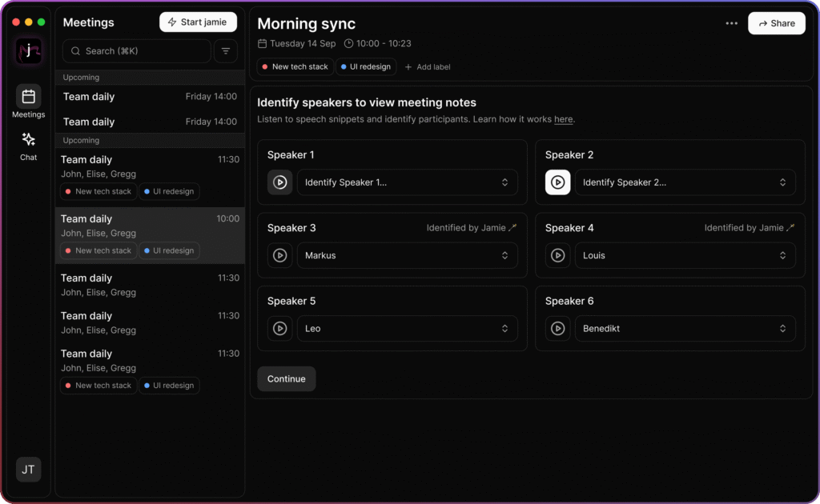This screenshot has width=820, height=504.
Task: Click inside the Search meetings field
Action: (136, 50)
